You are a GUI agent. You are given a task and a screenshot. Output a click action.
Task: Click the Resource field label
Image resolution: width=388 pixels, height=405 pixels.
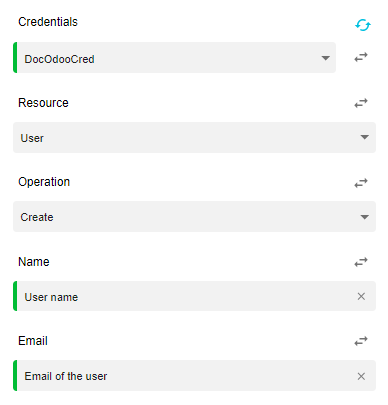pyautogui.click(x=43, y=103)
